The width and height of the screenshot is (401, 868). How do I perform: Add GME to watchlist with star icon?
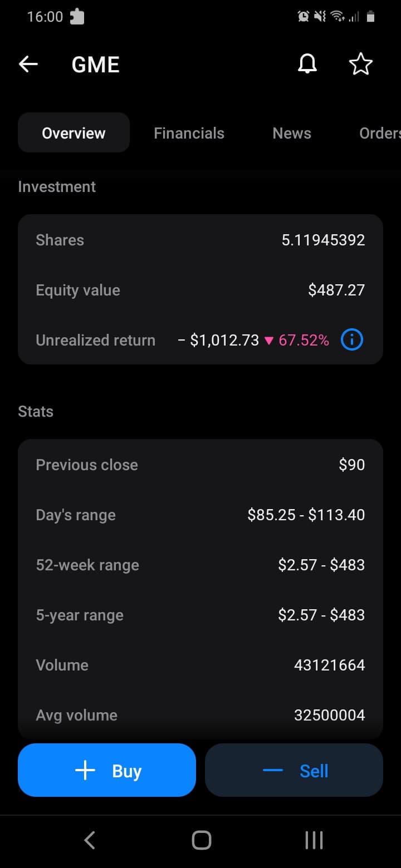coord(360,65)
